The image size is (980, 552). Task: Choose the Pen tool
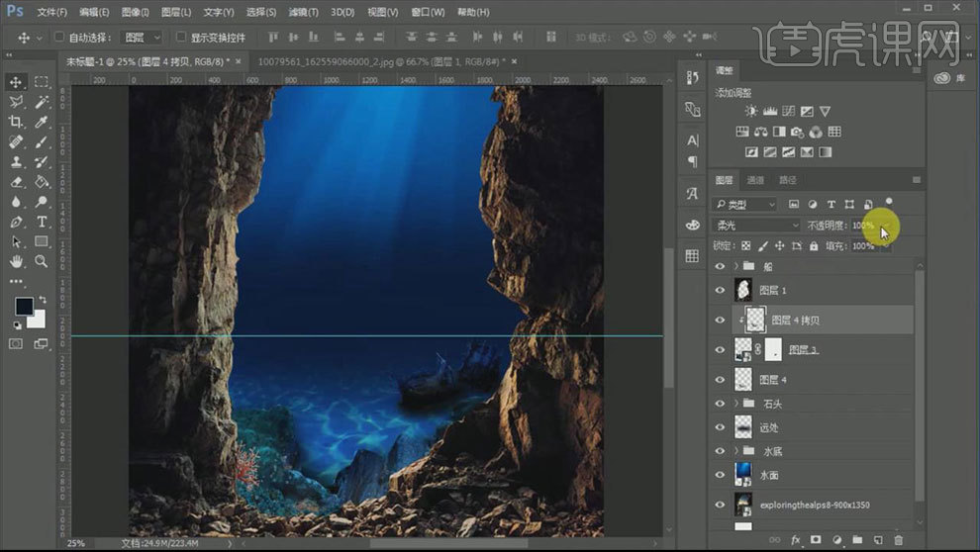(16, 222)
